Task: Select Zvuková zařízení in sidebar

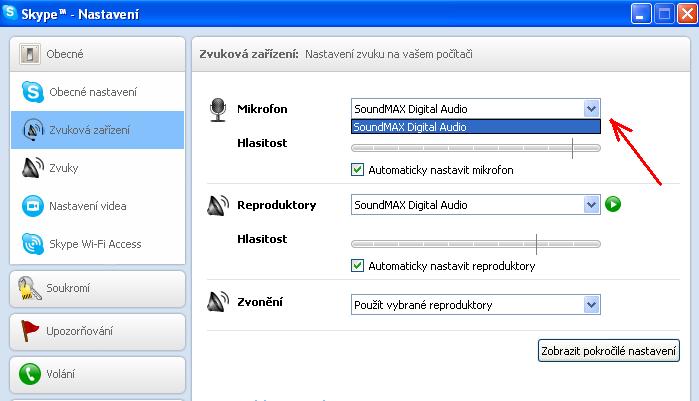Action: (x=97, y=130)
